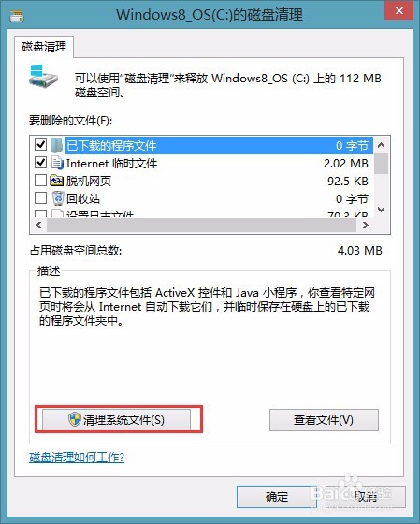Click the horizontal scroll left arrow
420x524 pixels.
point(38,225)
